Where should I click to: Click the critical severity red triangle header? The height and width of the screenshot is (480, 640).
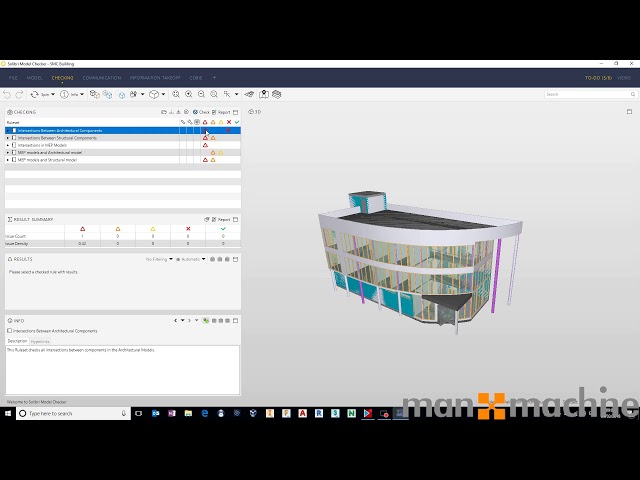[205, 122]
